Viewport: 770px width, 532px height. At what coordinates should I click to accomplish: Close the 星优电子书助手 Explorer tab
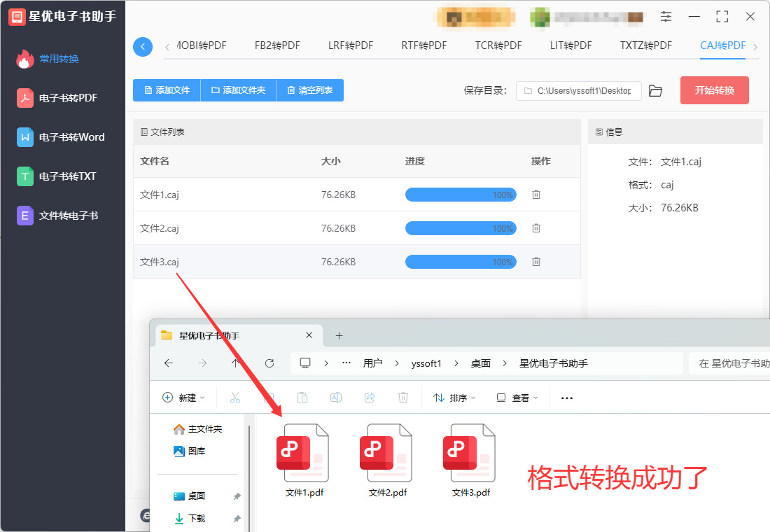pyautogui.click(x=309, y=335)
